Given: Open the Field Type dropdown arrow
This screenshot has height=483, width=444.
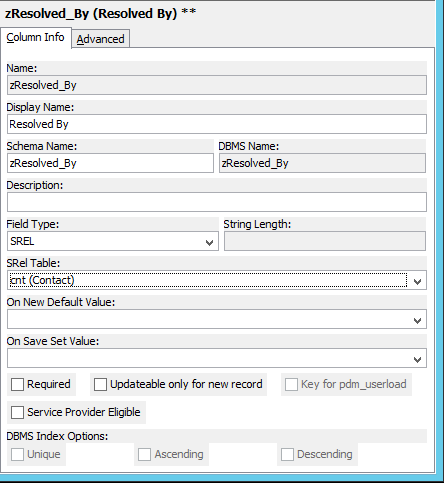Looking at the screenshot, I should [209, 242].
